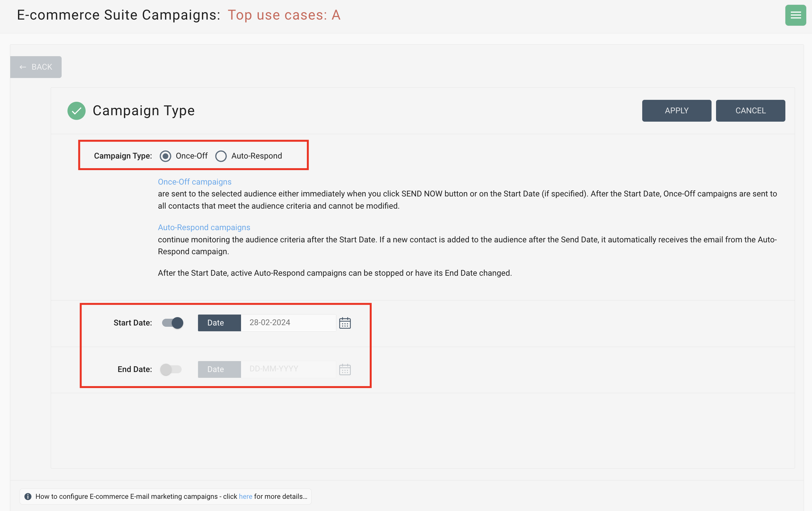Click the 'Auto-Respond campaigns' heading text

204,227
